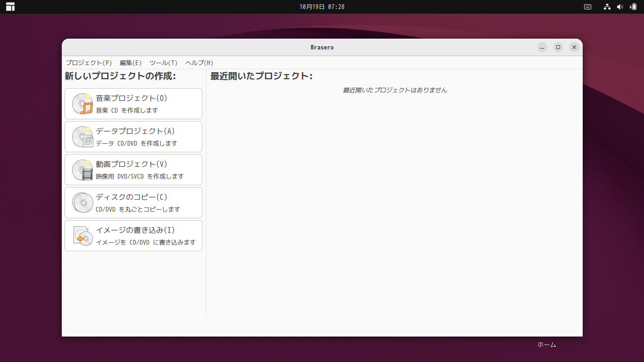Image resolution: width=644 pixels, height=362 pixels.
Task: Click the 最近開いたプロジェクトはありません message
Action: tap(395, 90)
